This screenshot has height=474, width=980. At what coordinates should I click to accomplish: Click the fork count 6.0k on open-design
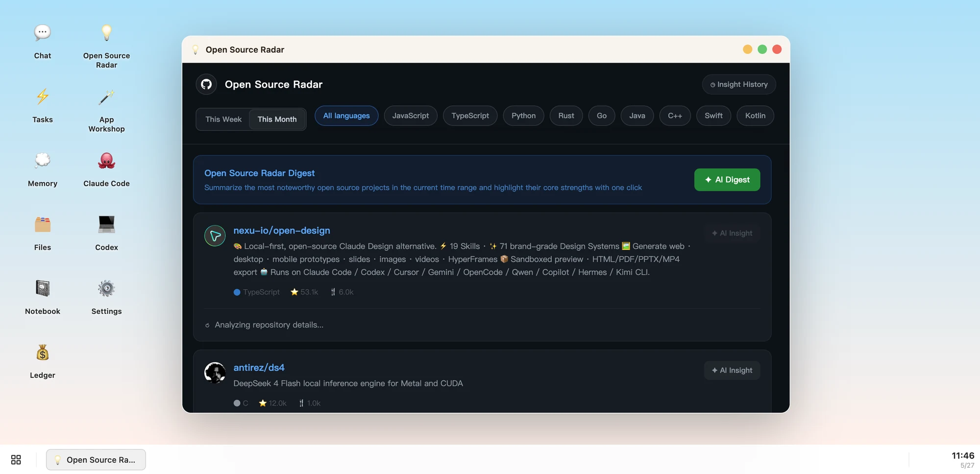point(342,292)
